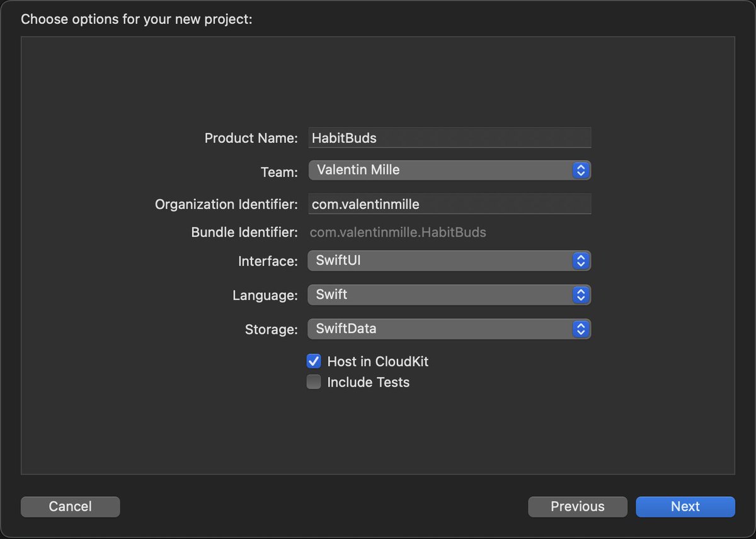Screen dimensions: 756x539
Task: Open the Storage menu showing SwiftData
Action: click(x=449, y=329)
